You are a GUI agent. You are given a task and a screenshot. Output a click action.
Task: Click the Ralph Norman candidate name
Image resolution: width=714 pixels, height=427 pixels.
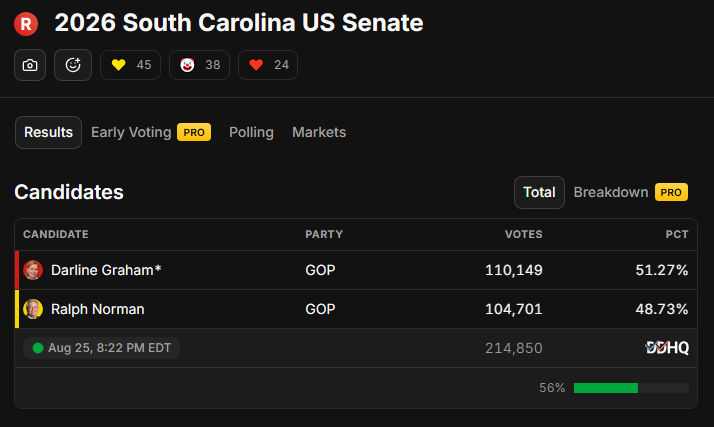point(98,309)
